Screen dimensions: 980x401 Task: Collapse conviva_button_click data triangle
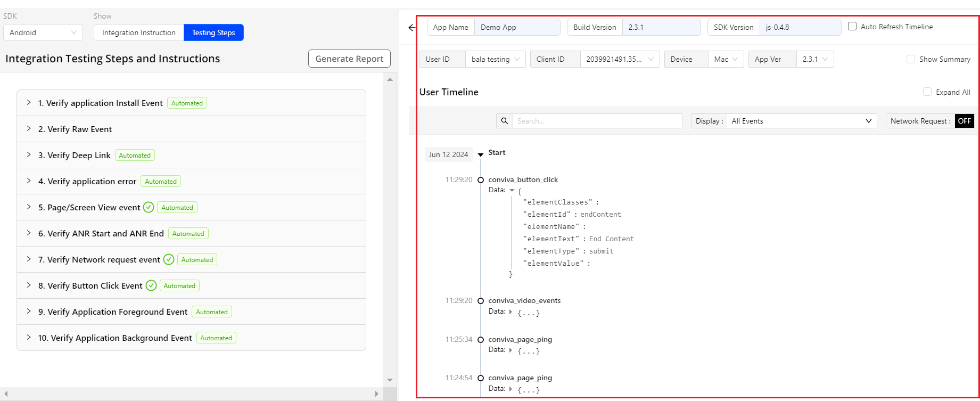click(512, 190)
